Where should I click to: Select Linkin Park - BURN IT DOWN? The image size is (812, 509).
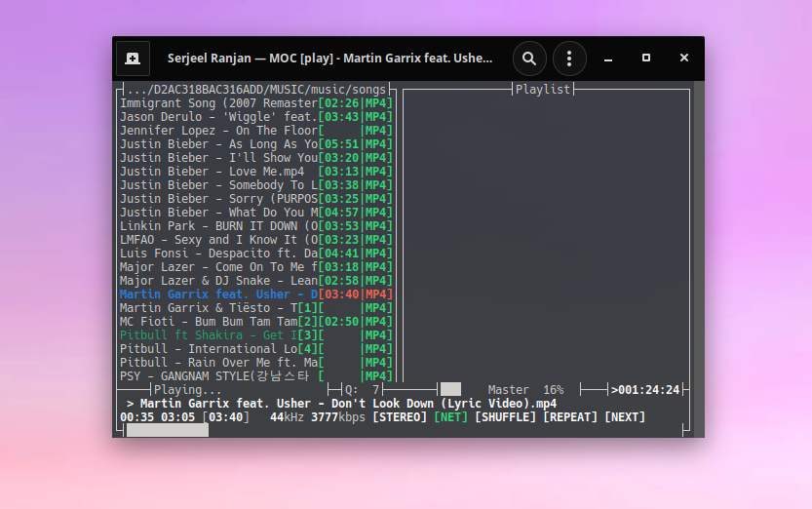tap(255, 226)
